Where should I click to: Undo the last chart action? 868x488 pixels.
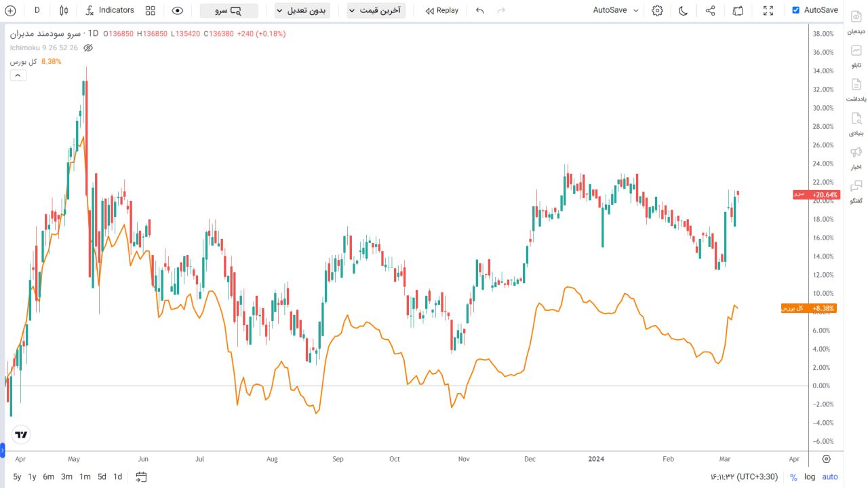480,11
